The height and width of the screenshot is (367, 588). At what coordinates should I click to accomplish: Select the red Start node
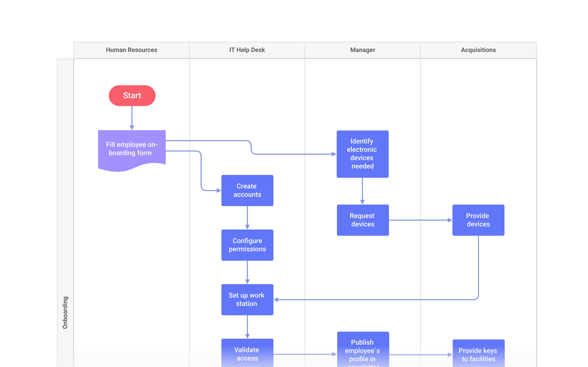tap(132, 95)
